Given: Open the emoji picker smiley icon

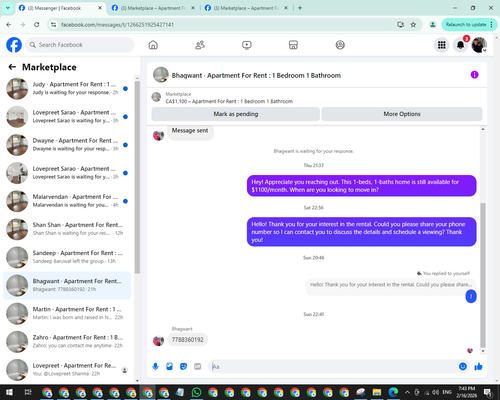Looking at the screenshot, I should pos(463,367).
